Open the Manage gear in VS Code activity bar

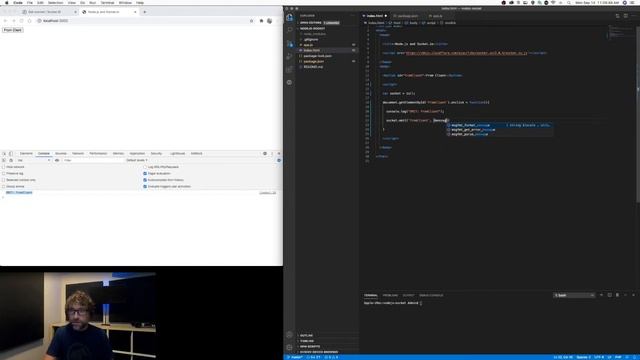(289, 347)
